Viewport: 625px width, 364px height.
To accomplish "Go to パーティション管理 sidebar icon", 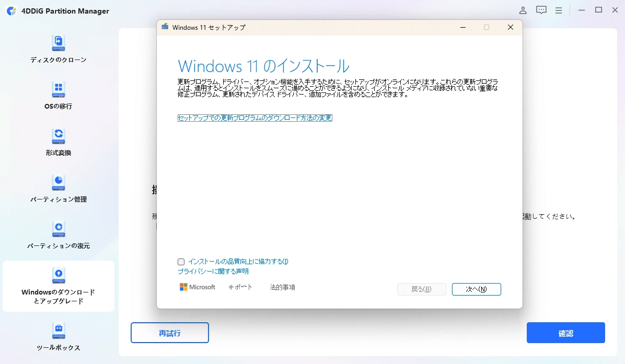I will click(x=59, y=182).
